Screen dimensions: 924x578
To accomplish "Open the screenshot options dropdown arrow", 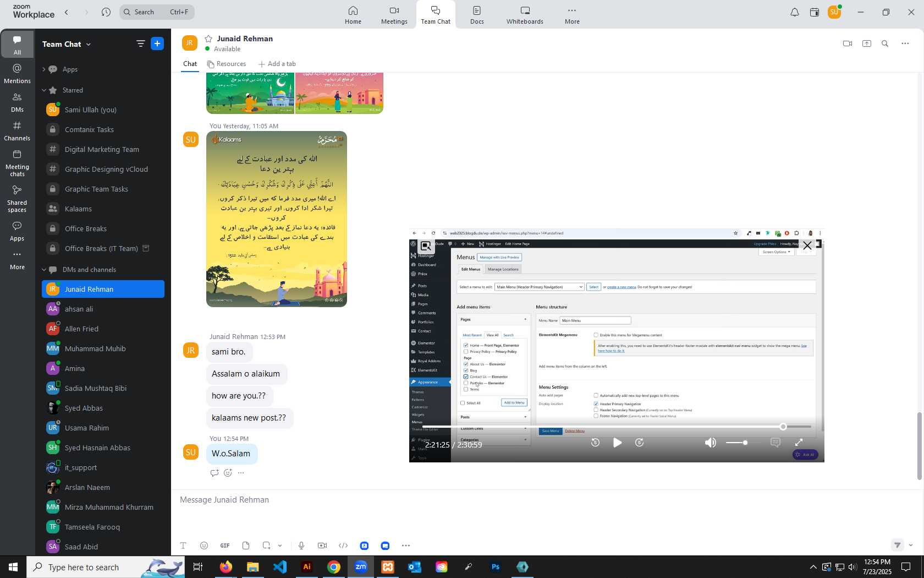I will coord(280,546).
